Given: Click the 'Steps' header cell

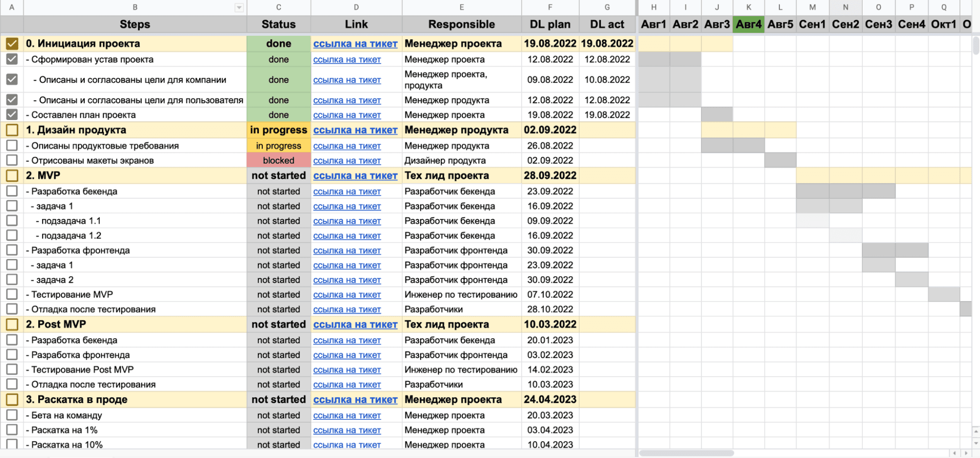Looking at the screenshot, I should [x=135, y=24].
